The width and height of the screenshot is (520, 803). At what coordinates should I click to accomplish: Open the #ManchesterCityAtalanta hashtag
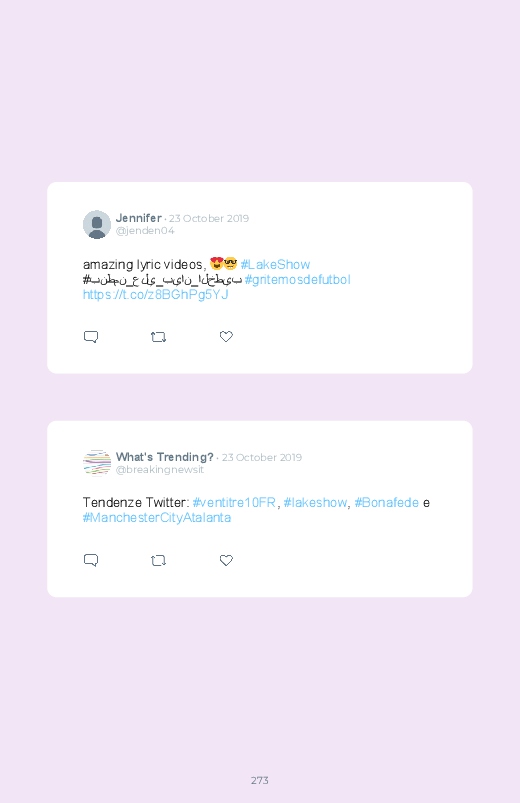click(x=157, y=518)
